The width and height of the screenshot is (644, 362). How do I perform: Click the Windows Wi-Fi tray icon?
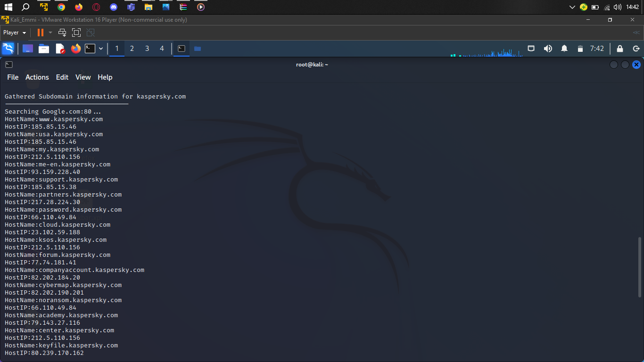point(607,7)
